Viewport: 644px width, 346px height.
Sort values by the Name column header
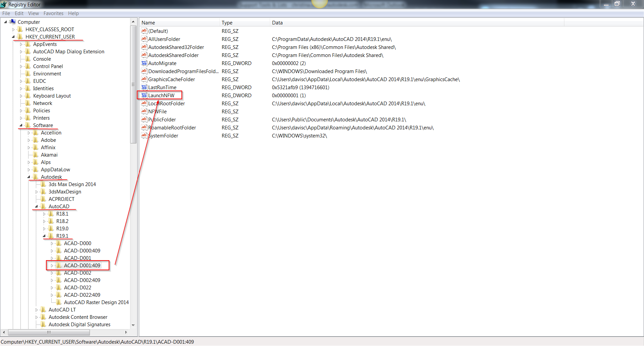coord(179,22)
